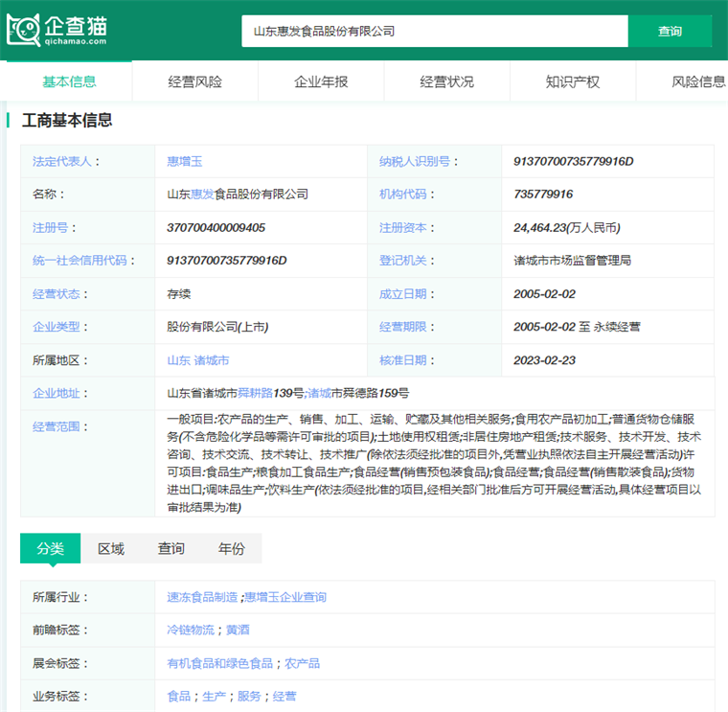Open the 惠增玉企业查询 link
Image resolution: width=728 pixels, height=712 pixels.
point(285,597)
